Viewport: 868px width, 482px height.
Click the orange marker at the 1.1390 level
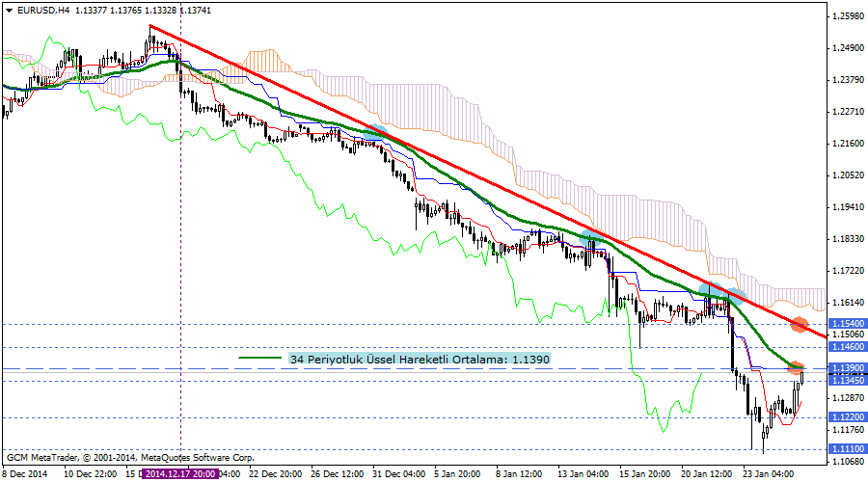(x=796, y=367)
